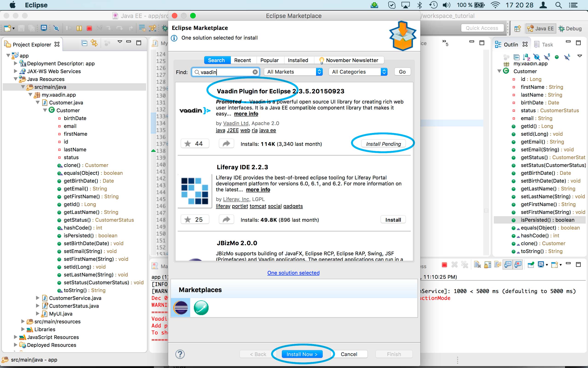The height and width of the screenshot is (368, 588).
Task: Switch to the Debug perspective
Action: tap(570, 29)
